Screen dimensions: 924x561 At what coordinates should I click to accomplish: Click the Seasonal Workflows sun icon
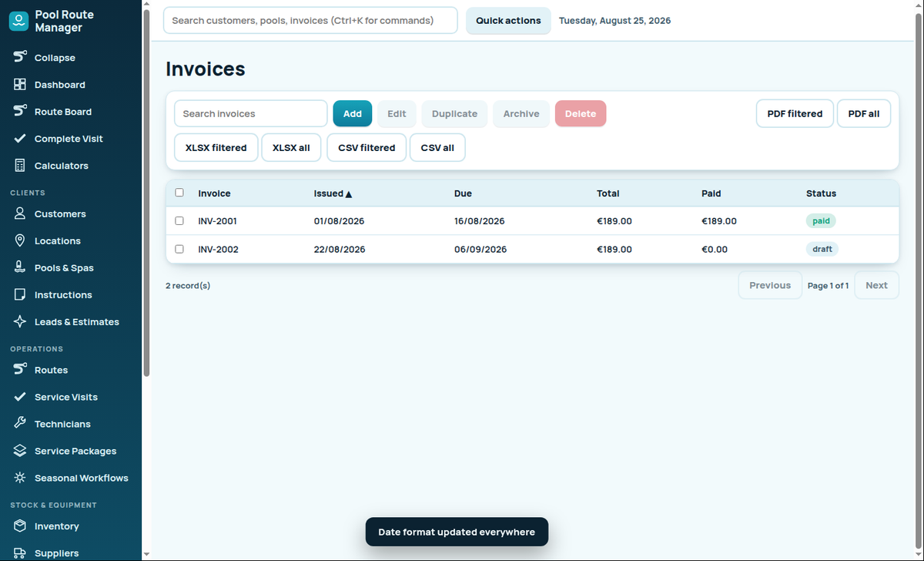tap(20, 479)
